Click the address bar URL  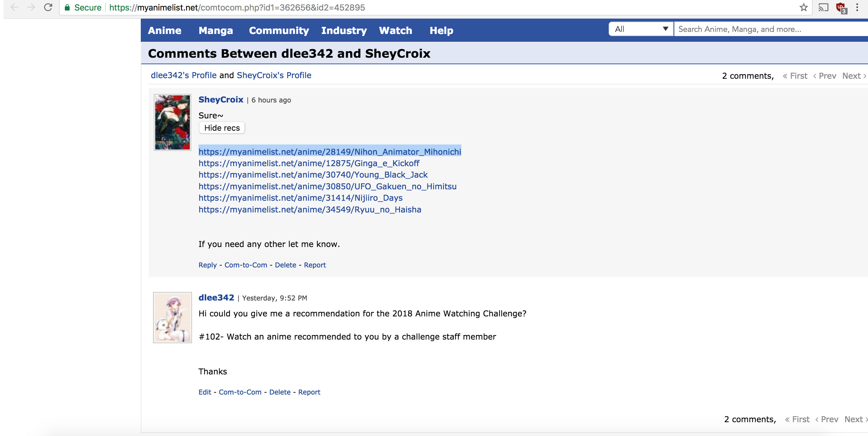(237, 8)
